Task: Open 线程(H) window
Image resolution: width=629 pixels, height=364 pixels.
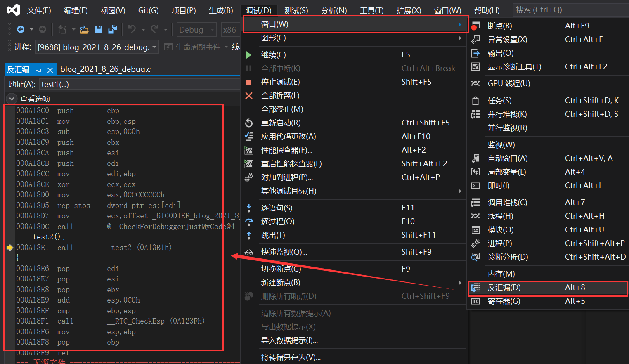Action: tap(548, 216)
